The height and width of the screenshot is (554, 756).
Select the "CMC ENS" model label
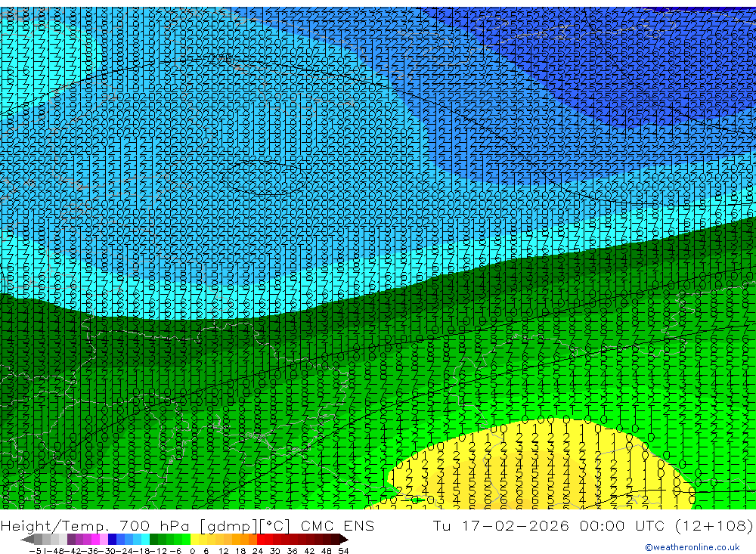[x=337, y=525]
